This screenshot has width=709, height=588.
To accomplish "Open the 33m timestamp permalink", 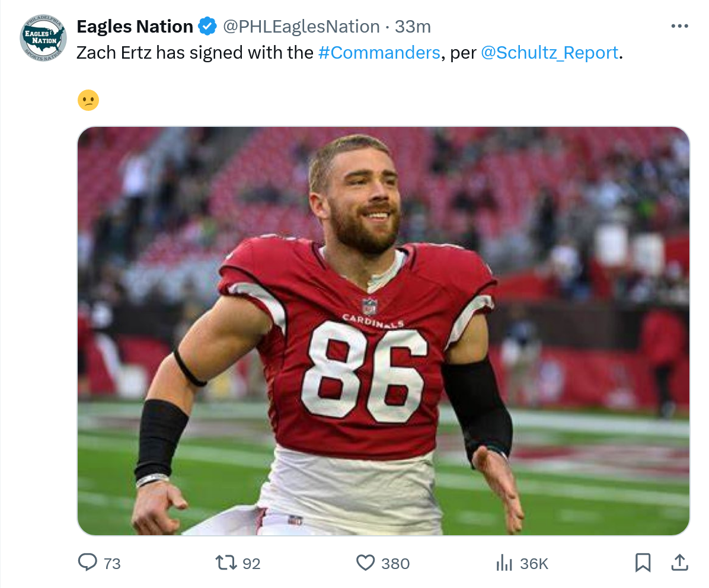I will pos(413,27).
